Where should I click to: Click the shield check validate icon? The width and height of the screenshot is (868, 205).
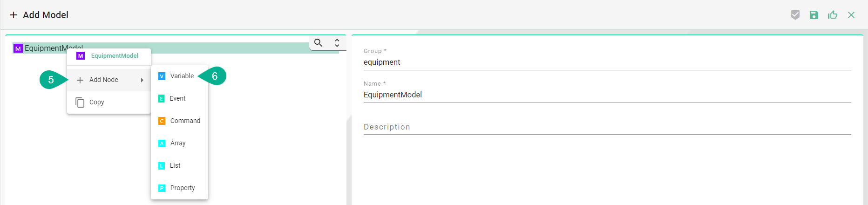tap(795, 15)
